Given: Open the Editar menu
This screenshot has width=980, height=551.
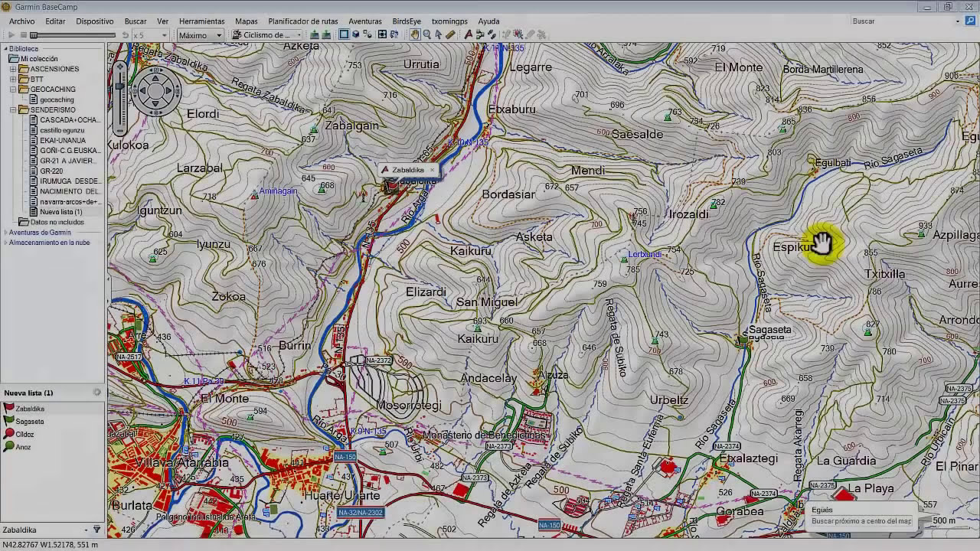Looking at the screenshot, I should 55,21.
